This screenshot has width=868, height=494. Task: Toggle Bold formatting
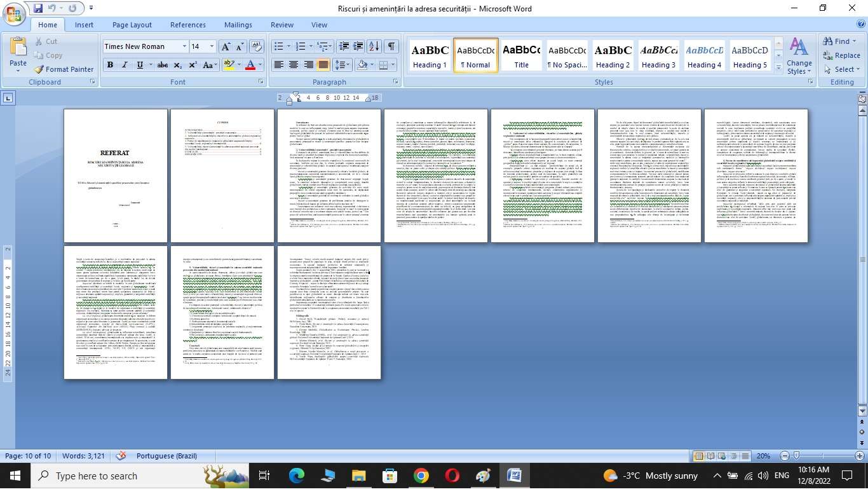[110, 65]
